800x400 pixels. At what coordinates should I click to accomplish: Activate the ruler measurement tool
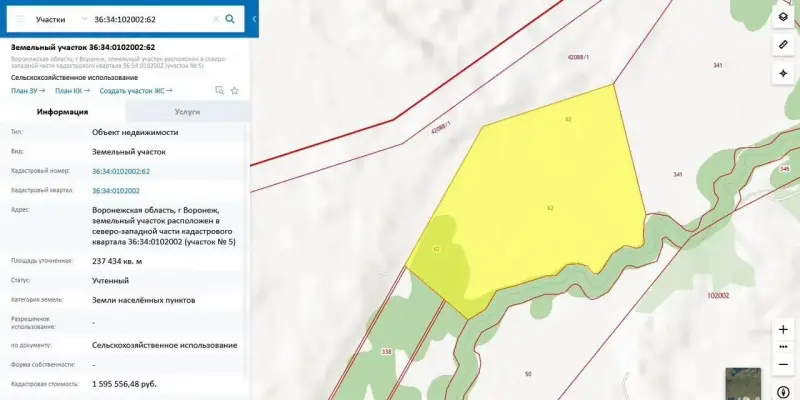tap(783, 45)
